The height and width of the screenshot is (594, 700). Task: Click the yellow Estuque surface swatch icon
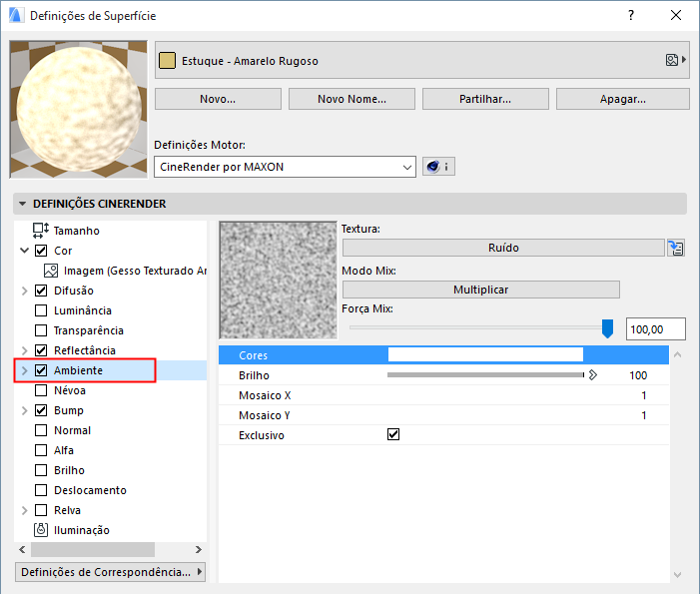(x=169, y=61)
